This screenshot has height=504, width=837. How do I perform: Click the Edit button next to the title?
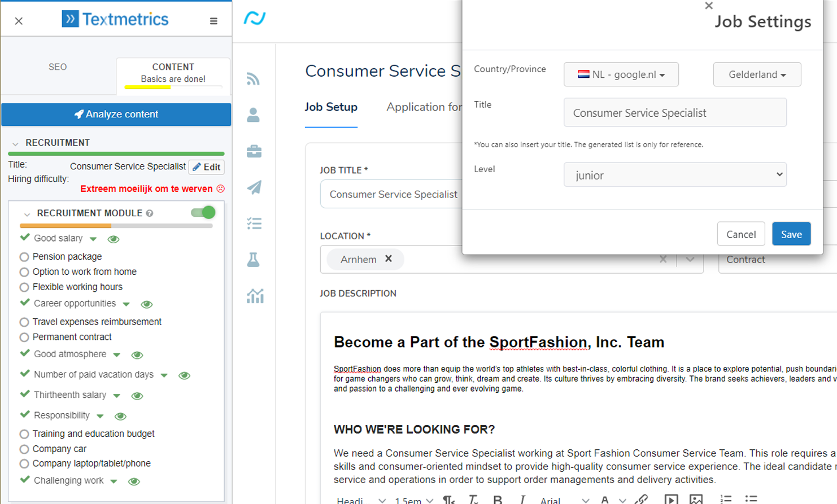click(x=207, y=167)
